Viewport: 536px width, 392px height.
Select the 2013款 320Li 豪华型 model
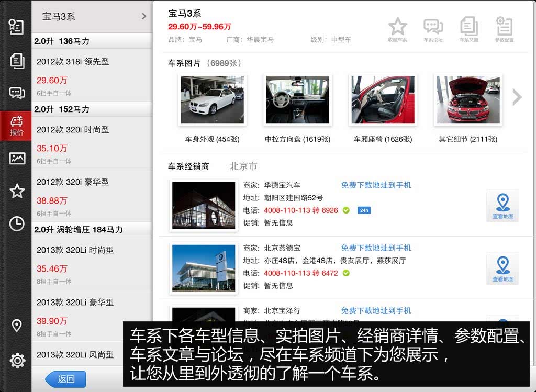[x=92, y=316]
